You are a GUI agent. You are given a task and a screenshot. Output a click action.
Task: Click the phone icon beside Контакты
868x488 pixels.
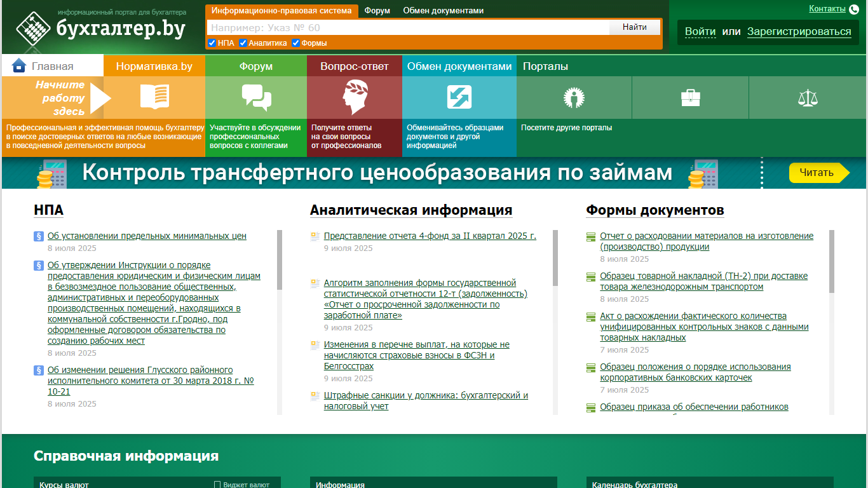pos(853,9)
